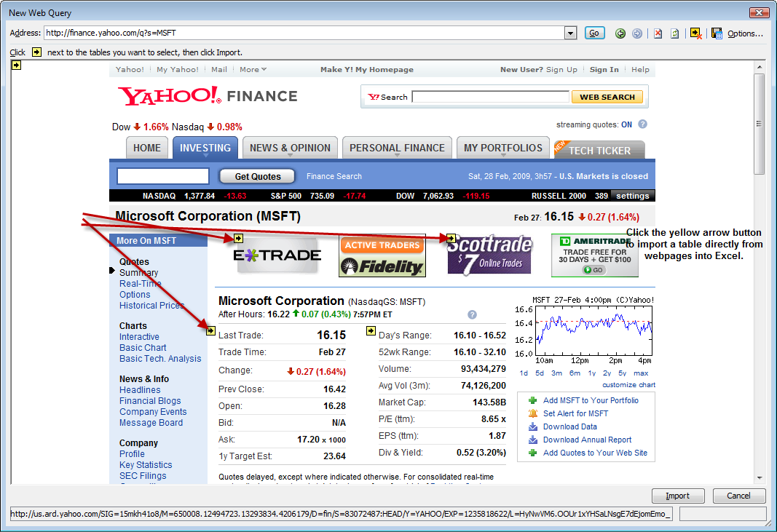This screenshot has width=777, height=532.
Task: Click the Go button next to address
Action: pos(594,33)
